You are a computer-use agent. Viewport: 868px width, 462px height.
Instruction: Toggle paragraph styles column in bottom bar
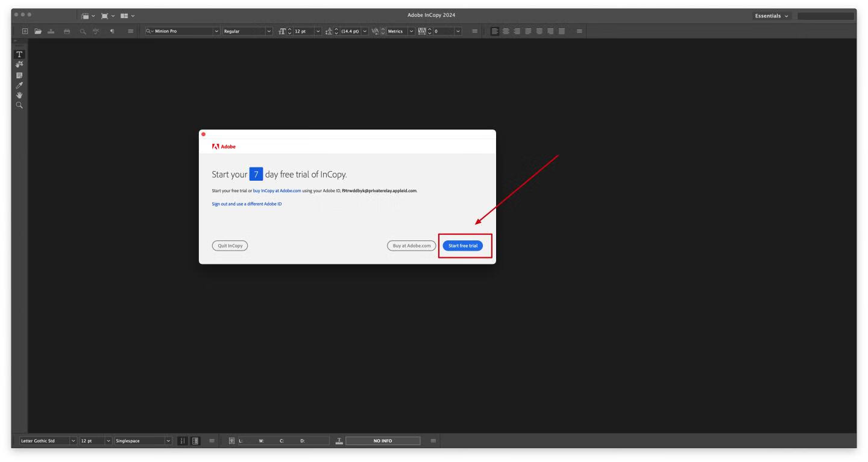click(195, 441)
